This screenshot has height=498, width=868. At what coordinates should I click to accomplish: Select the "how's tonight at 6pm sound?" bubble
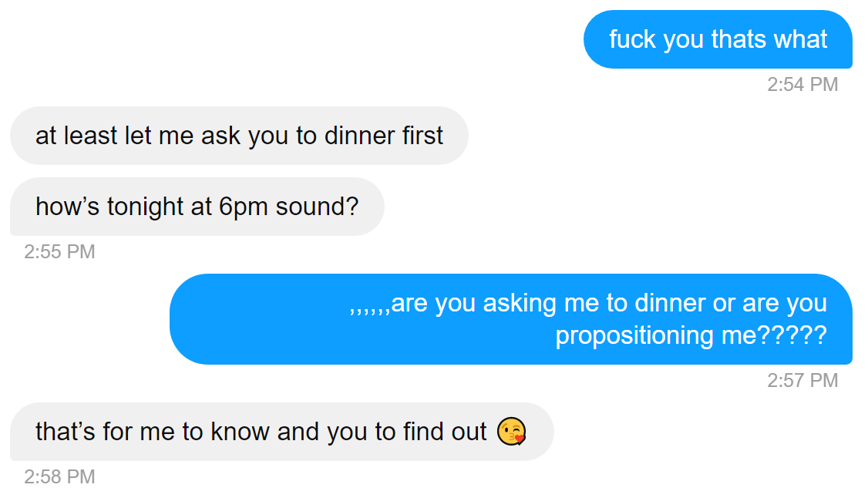[197, 207]
